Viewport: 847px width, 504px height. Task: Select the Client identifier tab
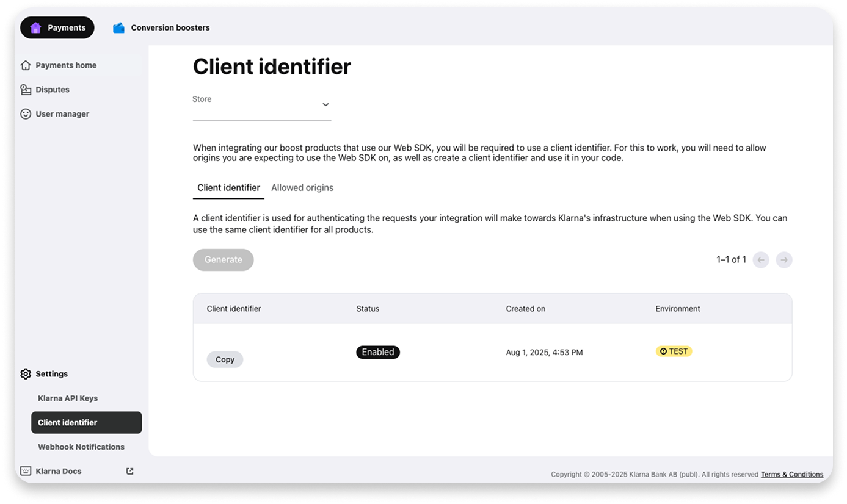pos(228,188)
